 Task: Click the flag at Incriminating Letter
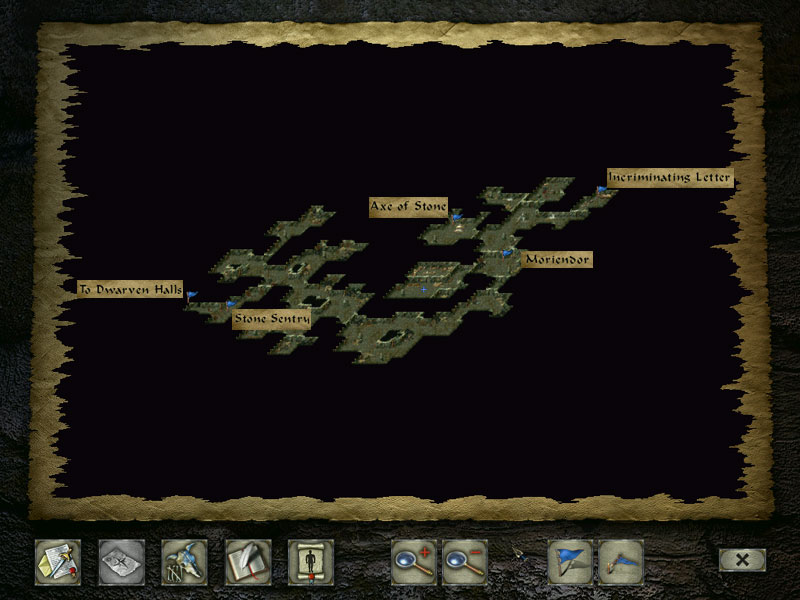[x=602, y=190]
